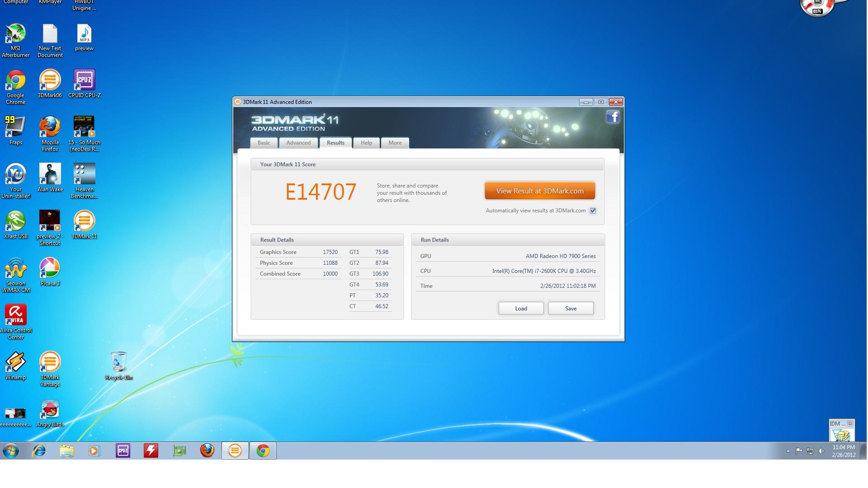Open the More tab

click(x=395, y=143)
